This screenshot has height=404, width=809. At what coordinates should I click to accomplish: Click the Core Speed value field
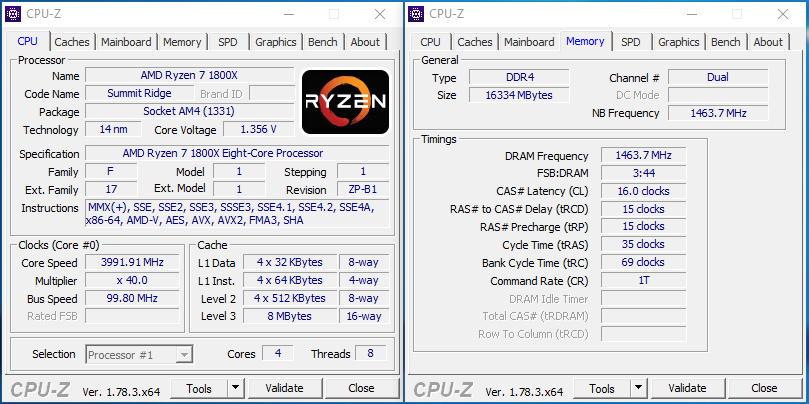133,263
